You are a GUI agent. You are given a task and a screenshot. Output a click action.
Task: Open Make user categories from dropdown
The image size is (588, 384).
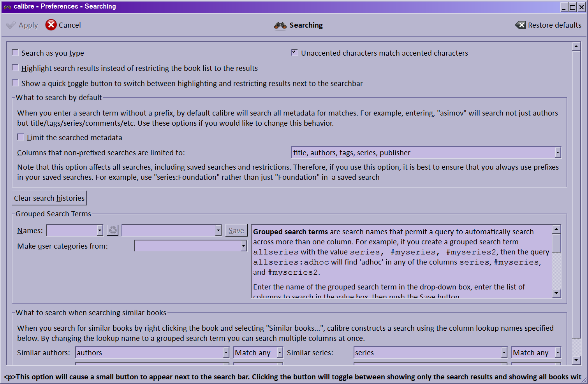[x=243, y=246]
